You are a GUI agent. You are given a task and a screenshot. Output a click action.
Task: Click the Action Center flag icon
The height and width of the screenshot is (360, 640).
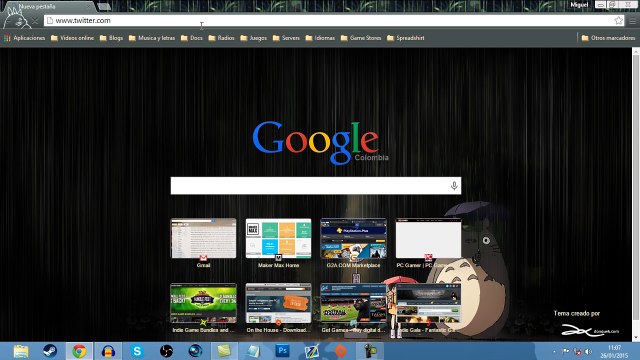[566, 351]
